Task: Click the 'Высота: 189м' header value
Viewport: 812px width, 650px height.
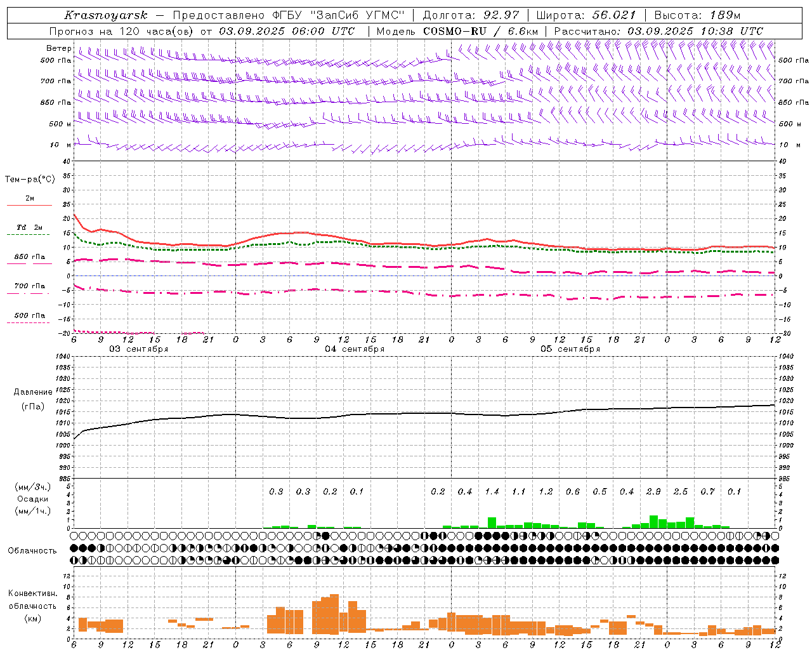Action: (697, 15)
